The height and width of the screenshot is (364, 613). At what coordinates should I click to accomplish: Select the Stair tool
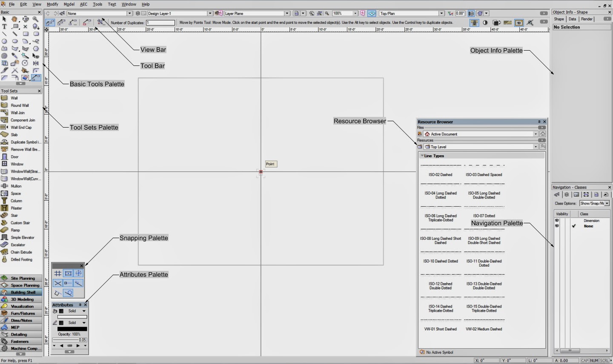point(14,215)
